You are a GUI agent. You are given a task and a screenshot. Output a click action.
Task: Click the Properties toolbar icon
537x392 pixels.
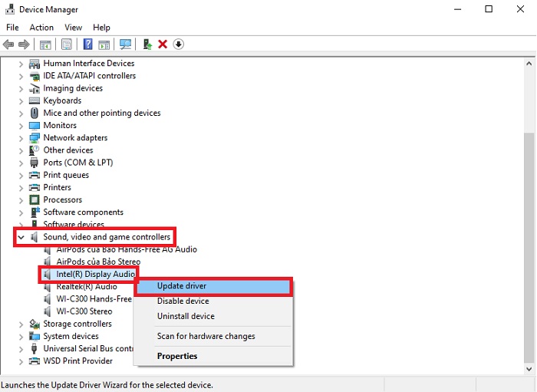(67, 44)
